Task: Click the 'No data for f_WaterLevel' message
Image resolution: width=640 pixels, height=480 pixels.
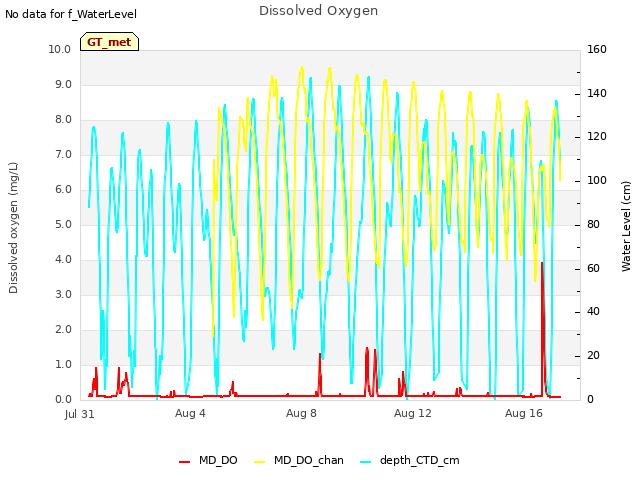Action: [71, 14]
